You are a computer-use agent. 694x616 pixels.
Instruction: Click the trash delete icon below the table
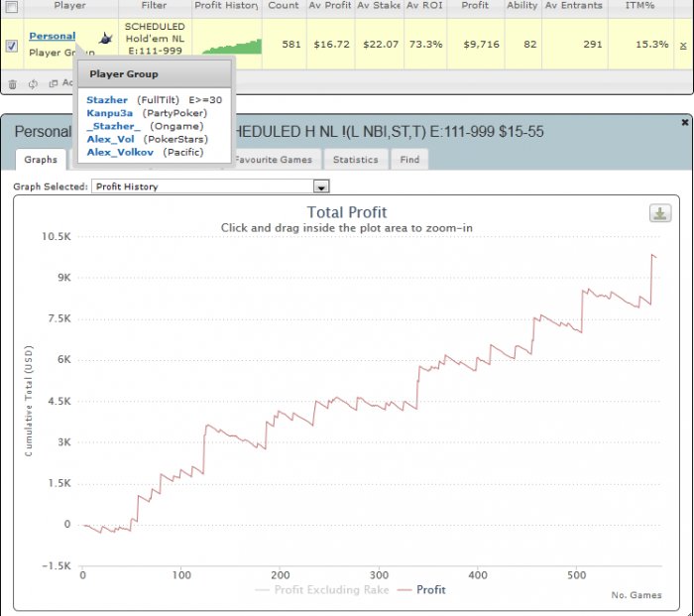pyautogui.click(x=12, y=84)
